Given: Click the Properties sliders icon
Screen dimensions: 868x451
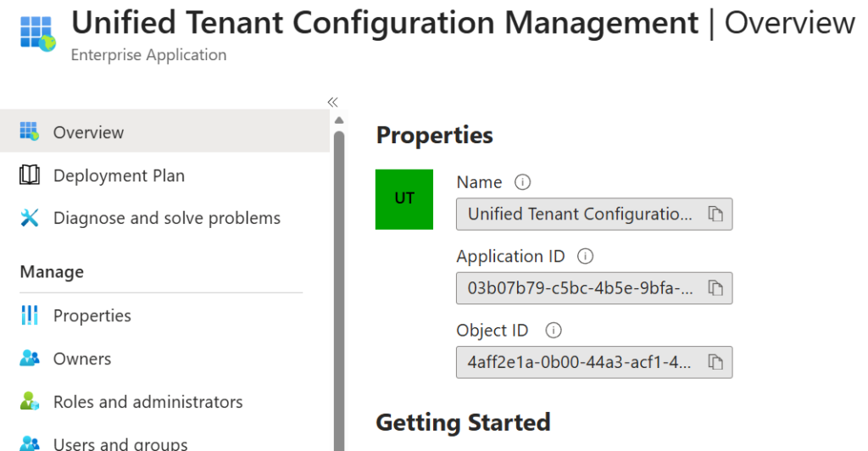Looking at the screenshot, I should click(x=30, y=315).
